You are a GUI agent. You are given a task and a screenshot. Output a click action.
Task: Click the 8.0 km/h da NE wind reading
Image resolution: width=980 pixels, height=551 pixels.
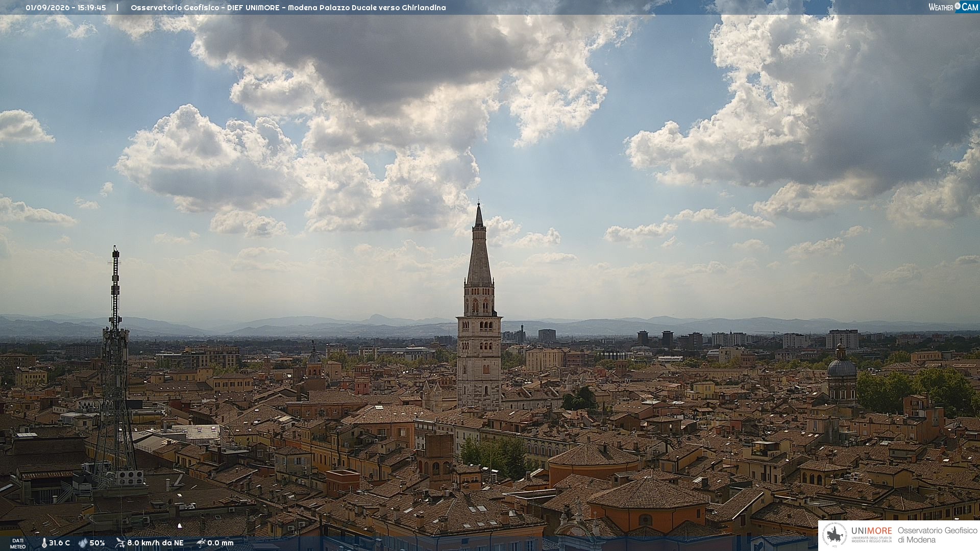[155, 543]
